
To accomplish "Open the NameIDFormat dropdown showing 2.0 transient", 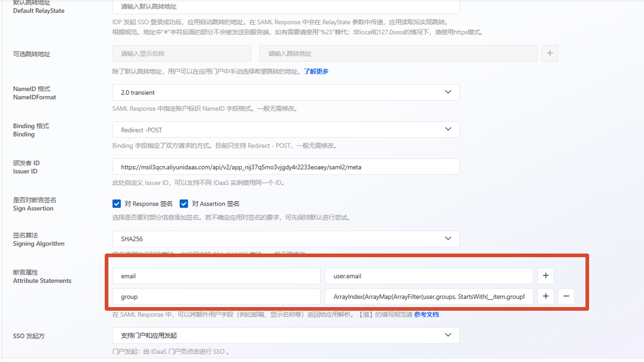I will pyautogui.click(x=286, y=93).
